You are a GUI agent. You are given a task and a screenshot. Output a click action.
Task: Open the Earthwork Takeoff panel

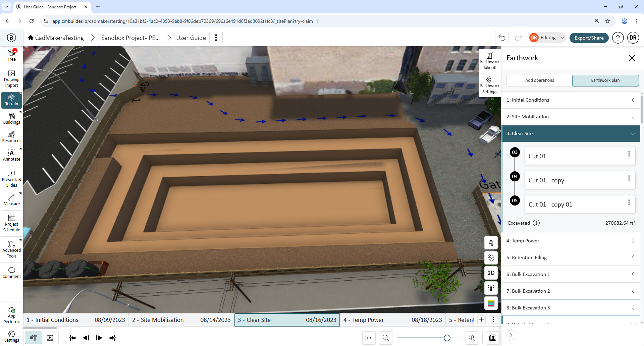click(490, 61)
